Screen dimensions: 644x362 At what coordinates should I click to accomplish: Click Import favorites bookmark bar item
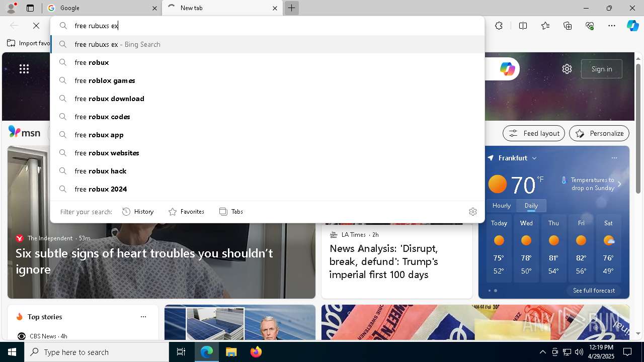(29, 43)
